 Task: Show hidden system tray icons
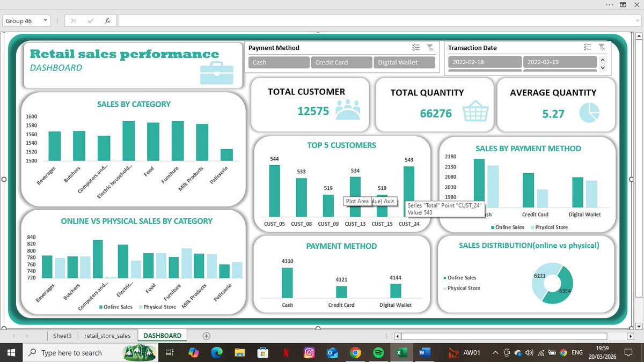495,353
